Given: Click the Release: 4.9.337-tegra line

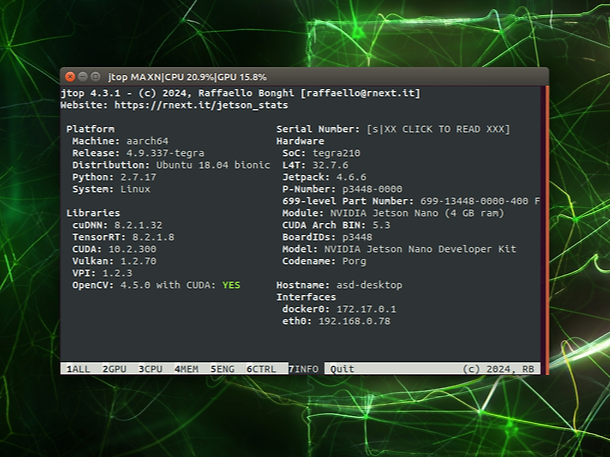Looking at the screenshot, I should (138, 153).
